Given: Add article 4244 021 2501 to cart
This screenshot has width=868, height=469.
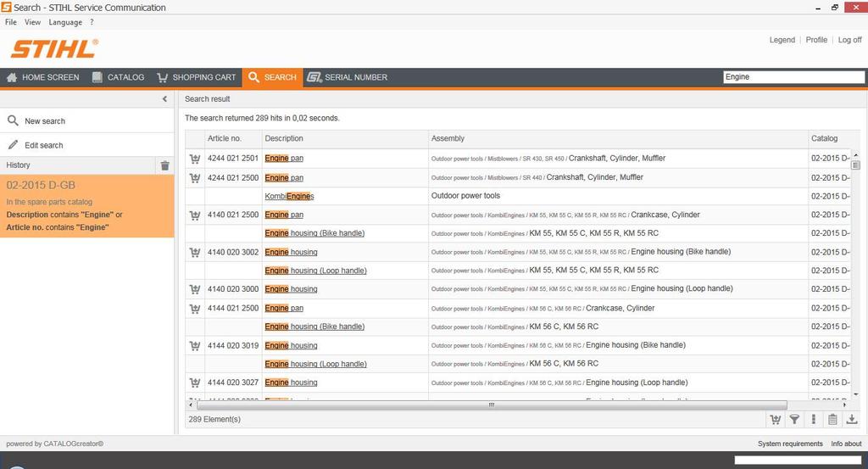Looking at the screenshot, I should (195, 159).
